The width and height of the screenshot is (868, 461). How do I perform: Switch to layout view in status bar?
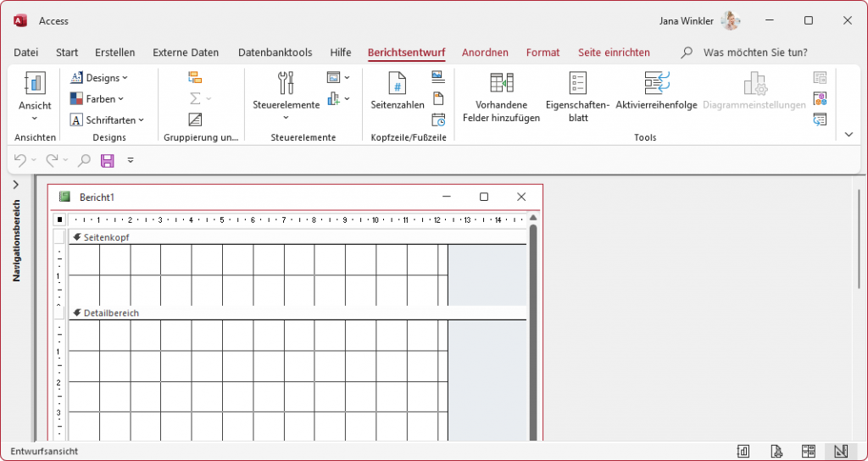(x=808, y=451)
